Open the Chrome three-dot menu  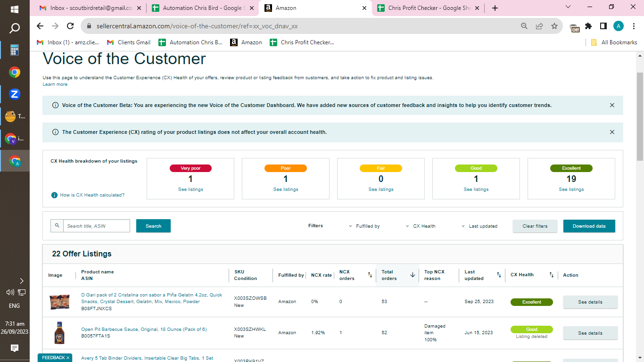coord(634,26)
